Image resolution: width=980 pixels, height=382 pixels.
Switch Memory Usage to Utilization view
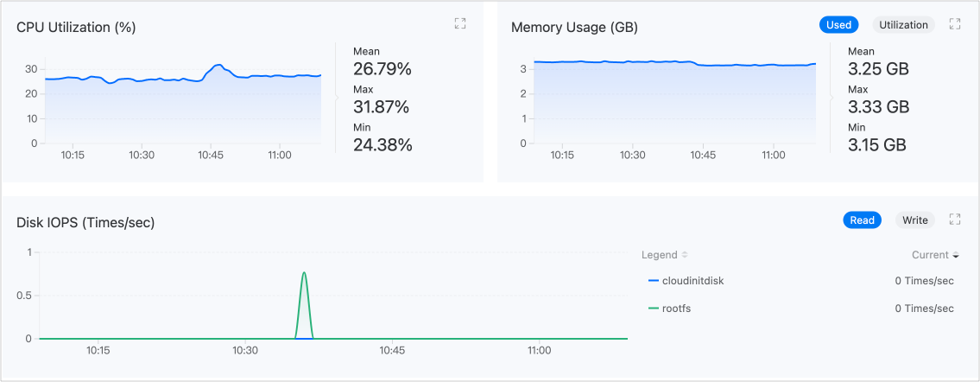pyautogui.click(x=903, y=25)
